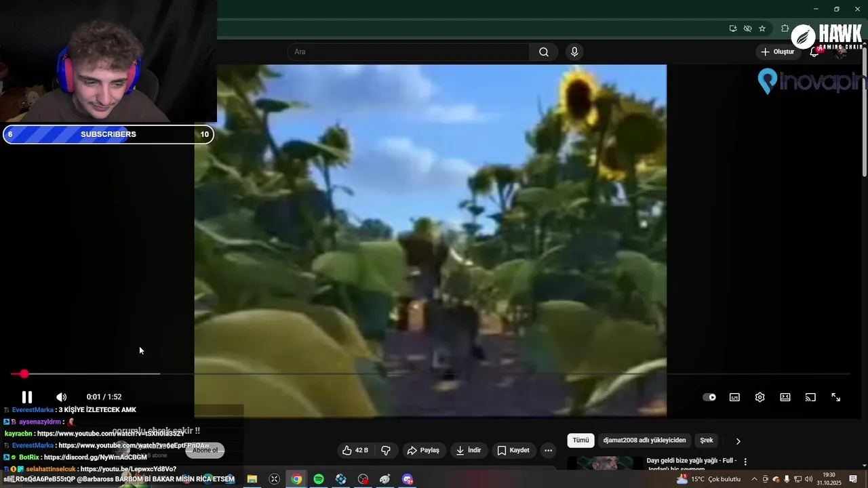The image size is (868, 488).
Task: Open the Paylaş share dialog
Action: pos(423,450)
